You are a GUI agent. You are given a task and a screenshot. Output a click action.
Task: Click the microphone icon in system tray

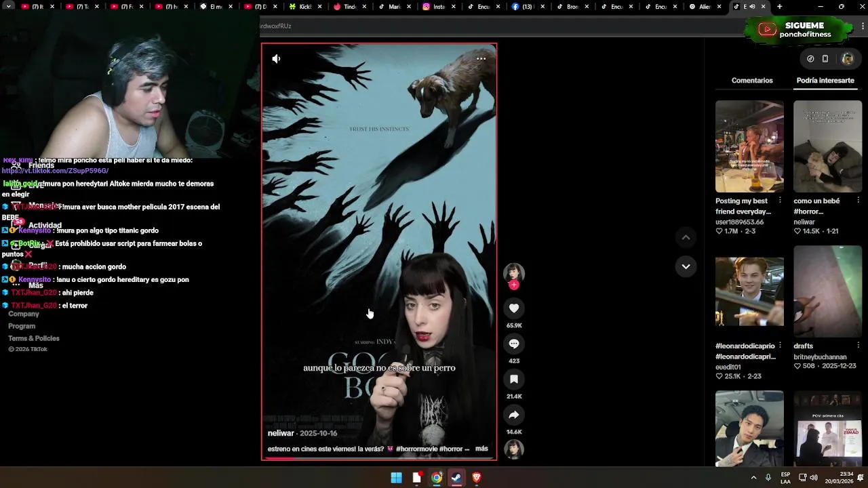(x=768, y=478)
